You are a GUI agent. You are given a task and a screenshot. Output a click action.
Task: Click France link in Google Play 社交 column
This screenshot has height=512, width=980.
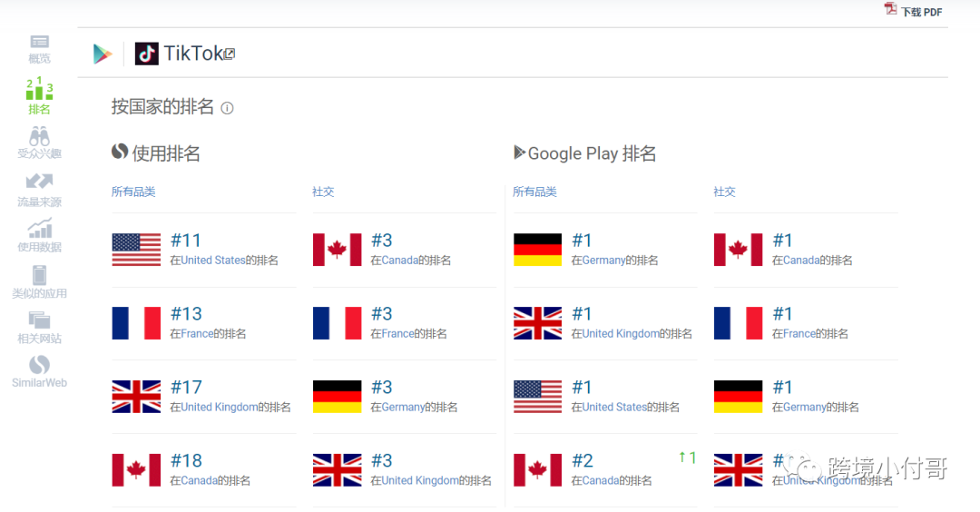pyautogui.click(x=799, y=334)
